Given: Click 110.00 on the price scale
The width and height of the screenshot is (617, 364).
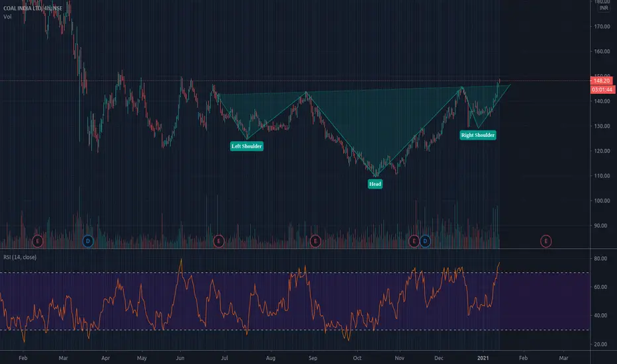Looking at the screenshot, I should (602, 175).
